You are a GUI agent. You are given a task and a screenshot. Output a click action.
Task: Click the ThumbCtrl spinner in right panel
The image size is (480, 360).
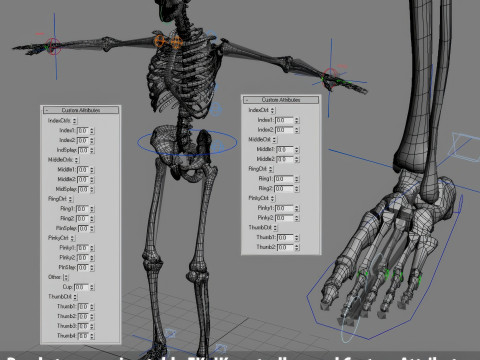click(275, 228)
